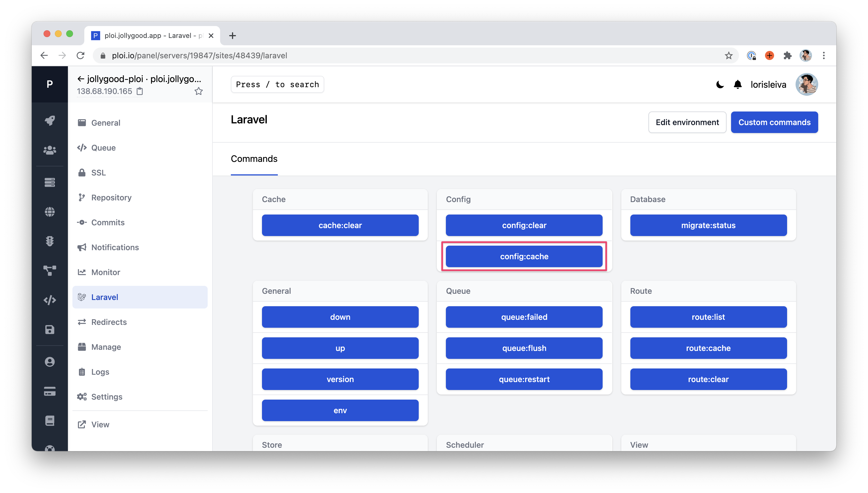Run the env command
Screen dimensions: 868x493
tap(340, 410)
